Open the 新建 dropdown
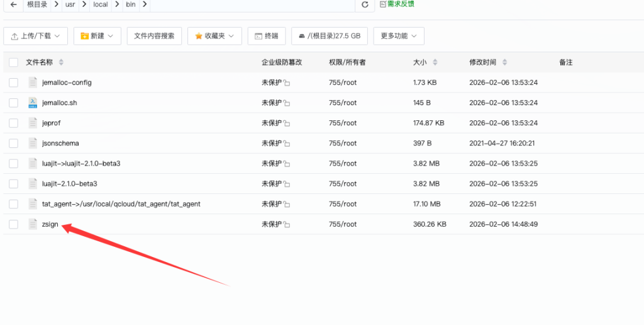 [x=97, y=36]
